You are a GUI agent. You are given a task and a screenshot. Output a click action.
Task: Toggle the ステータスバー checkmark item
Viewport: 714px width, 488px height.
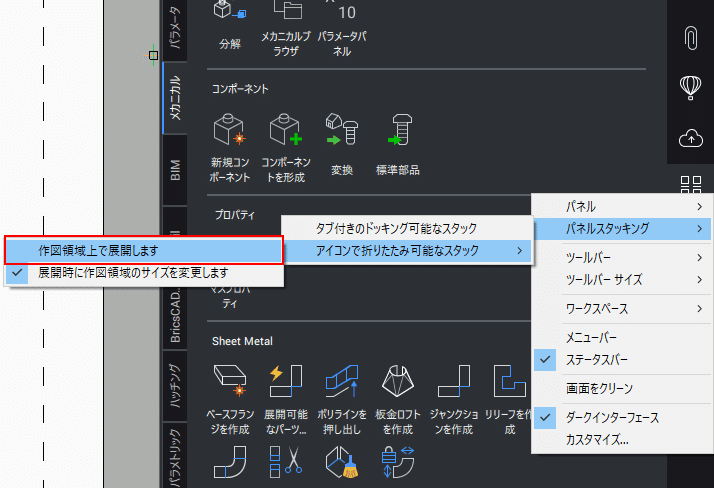pyautogui.click(x=622, y=360)
